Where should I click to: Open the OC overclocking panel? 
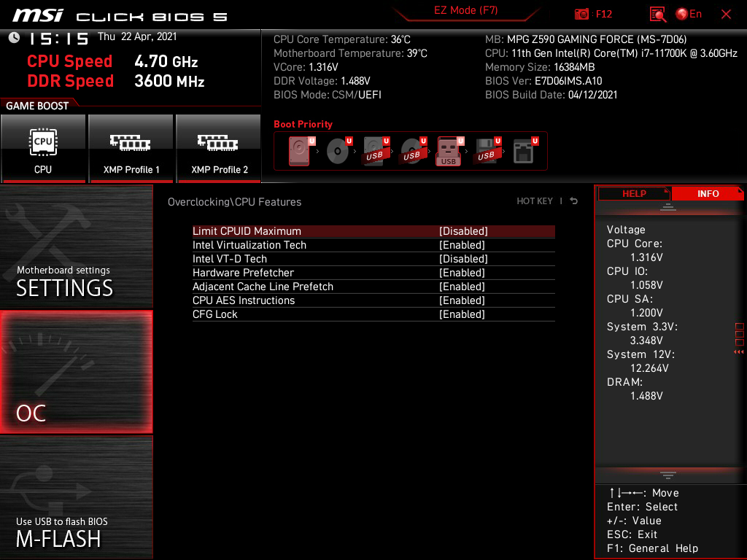76,372
